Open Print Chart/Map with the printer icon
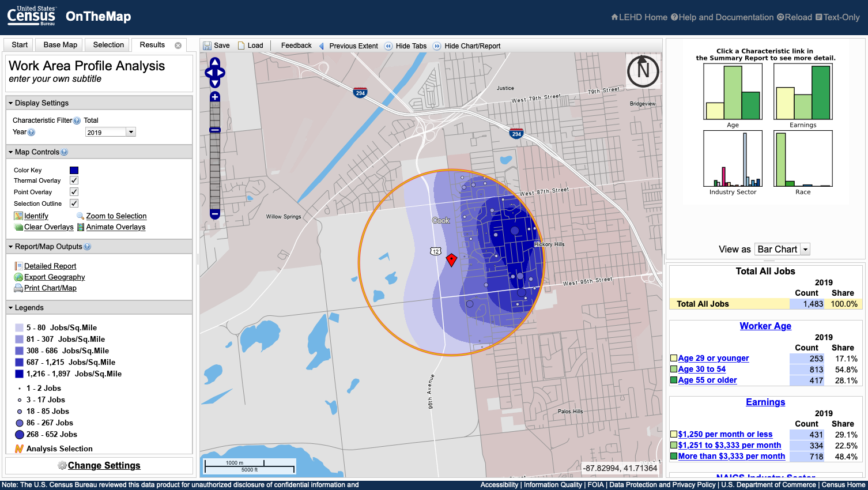Viewport: 868px width, 490px height. pos(19,288)
